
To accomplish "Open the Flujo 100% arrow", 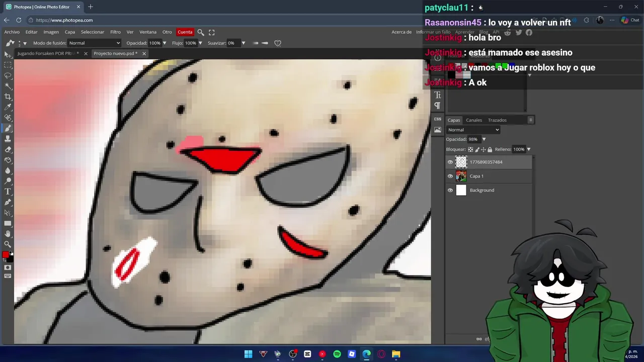I will [200, 43].
